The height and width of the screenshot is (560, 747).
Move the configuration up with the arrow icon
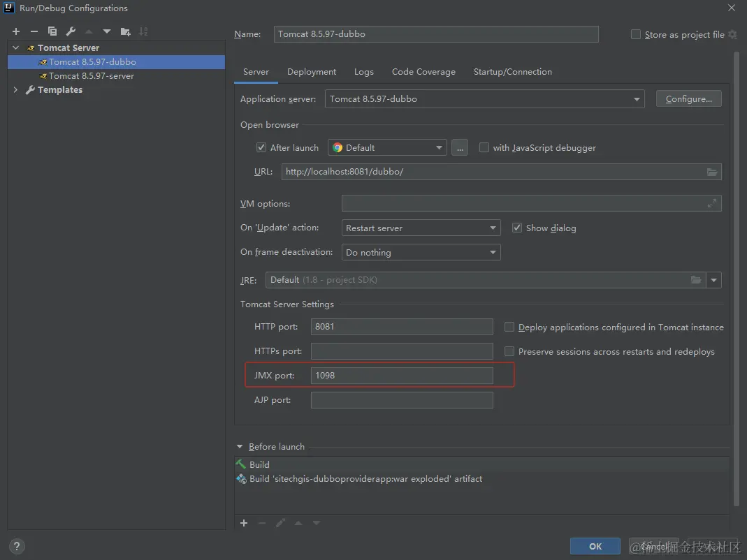click(89, 31)
